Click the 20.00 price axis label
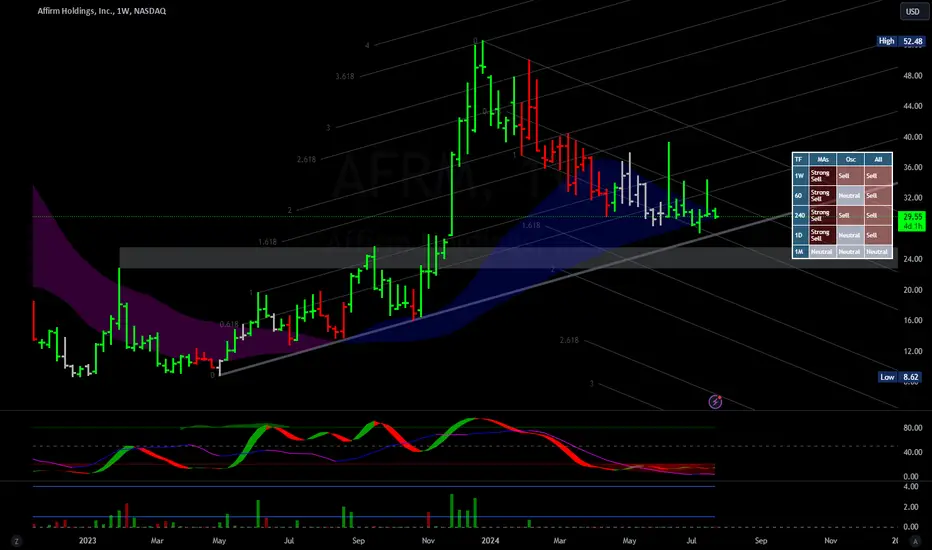 coord(912,290)
